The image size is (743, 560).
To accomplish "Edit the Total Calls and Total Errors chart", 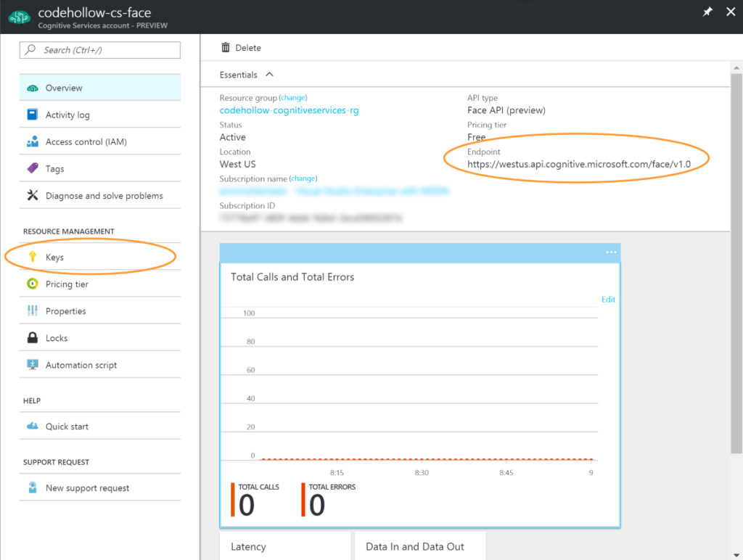I will click(608, 299).
